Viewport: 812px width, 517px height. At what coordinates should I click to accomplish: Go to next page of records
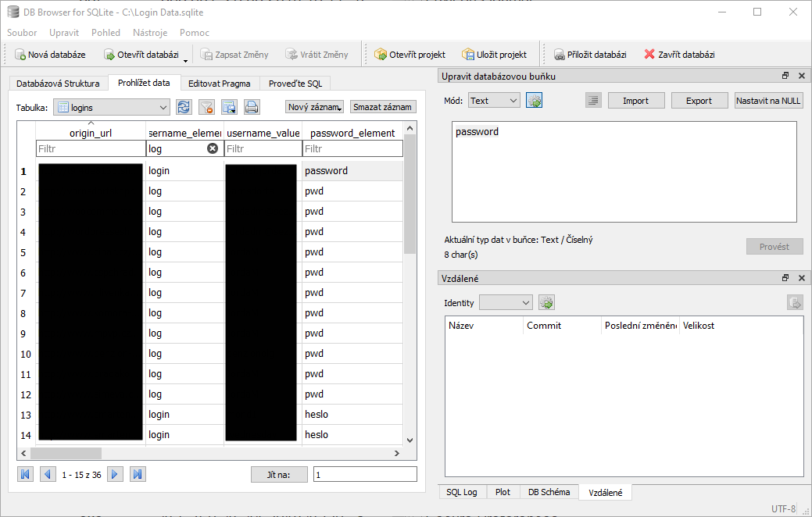coord(115,474)
